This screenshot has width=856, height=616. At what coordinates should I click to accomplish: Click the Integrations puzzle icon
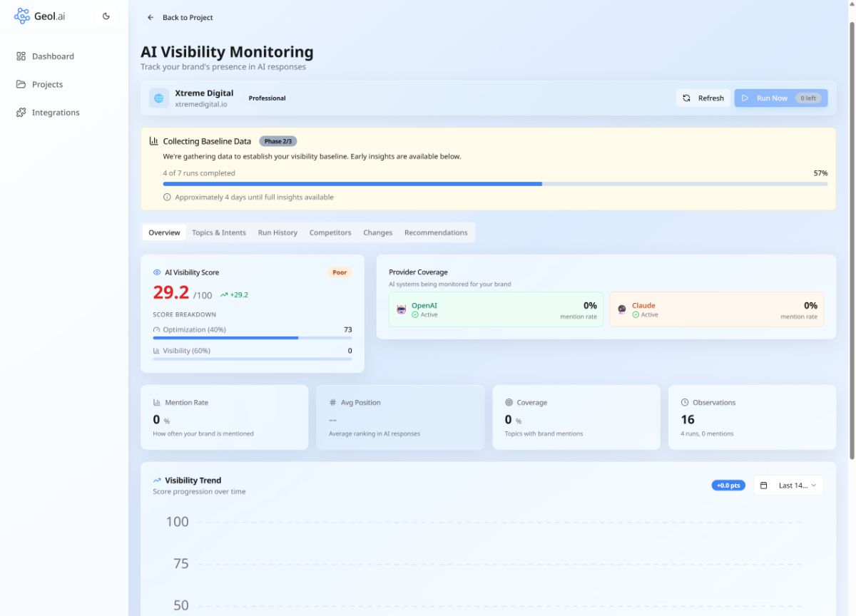[21, 113]
